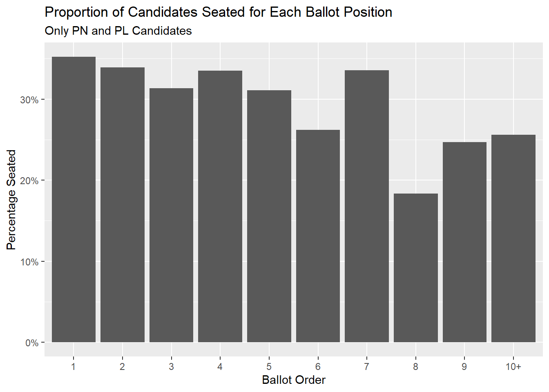Select the 0% y-axis label
549x392 pixels.
[32, 343]
